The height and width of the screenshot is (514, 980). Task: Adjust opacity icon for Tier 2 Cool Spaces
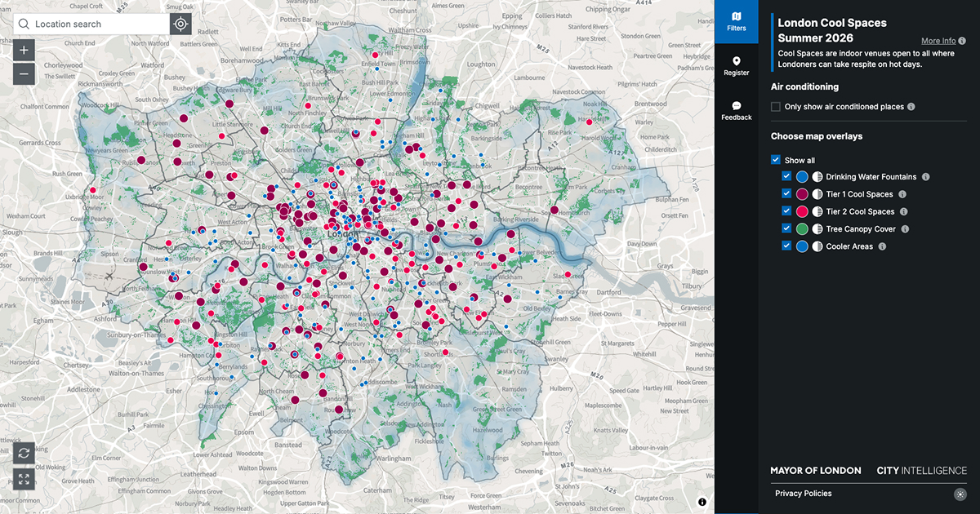tap(817, 212)
